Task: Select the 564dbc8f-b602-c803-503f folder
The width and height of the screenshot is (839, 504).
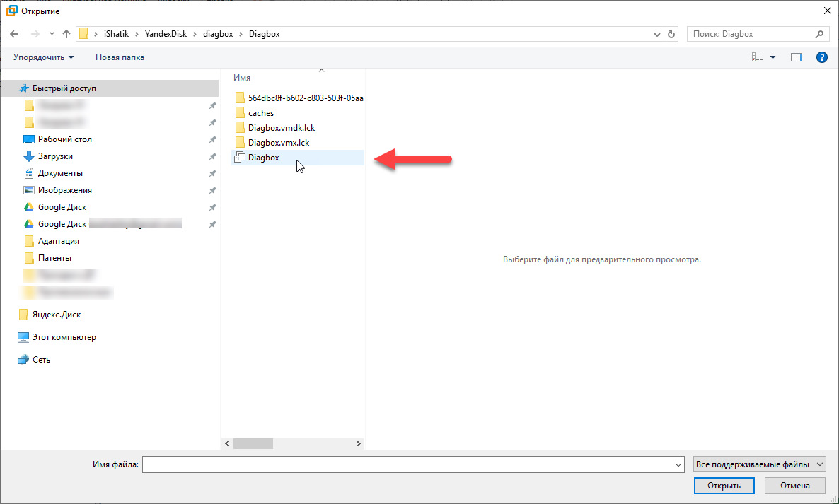Action: [299, 98]
